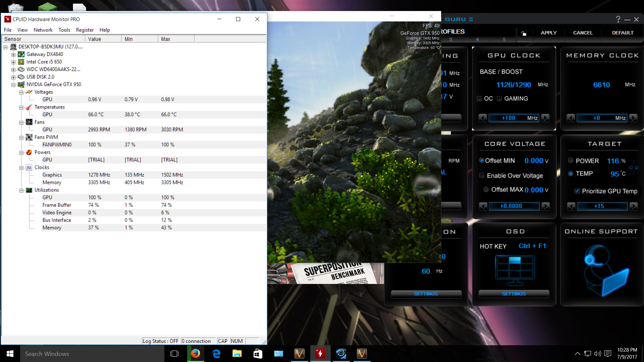
Task: Open the Guru II help question mark
Action: point(618,19)
